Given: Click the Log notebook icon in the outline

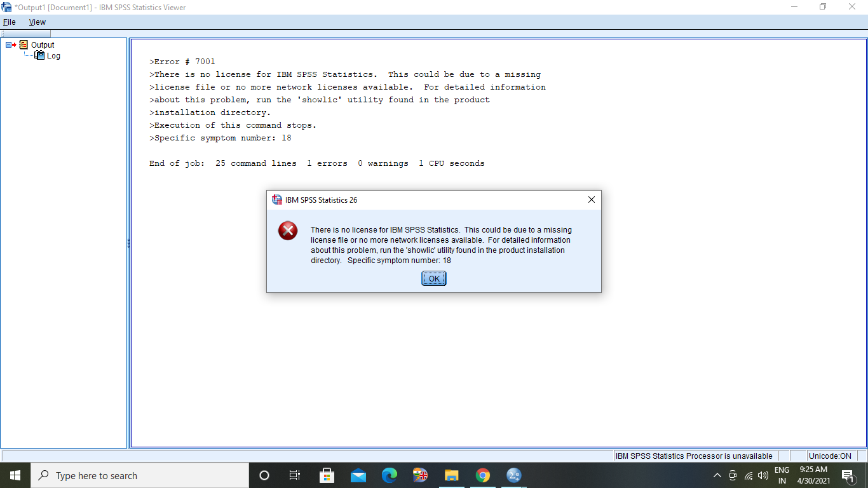Looking at the screenshot, I should 39,55.
